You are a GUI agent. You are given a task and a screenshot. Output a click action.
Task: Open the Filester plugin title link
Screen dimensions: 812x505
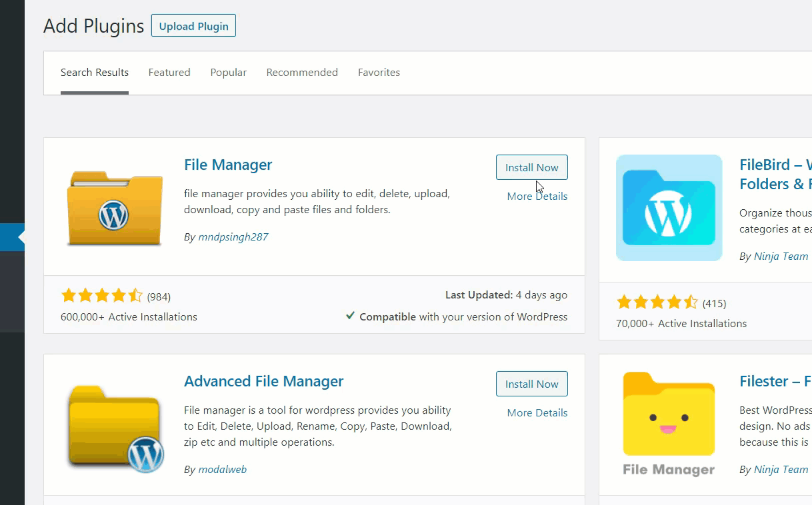775,381
